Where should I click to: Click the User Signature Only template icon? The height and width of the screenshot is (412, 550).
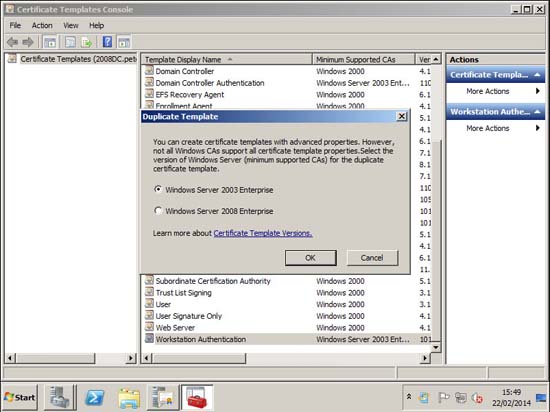[x=149, y=315]
